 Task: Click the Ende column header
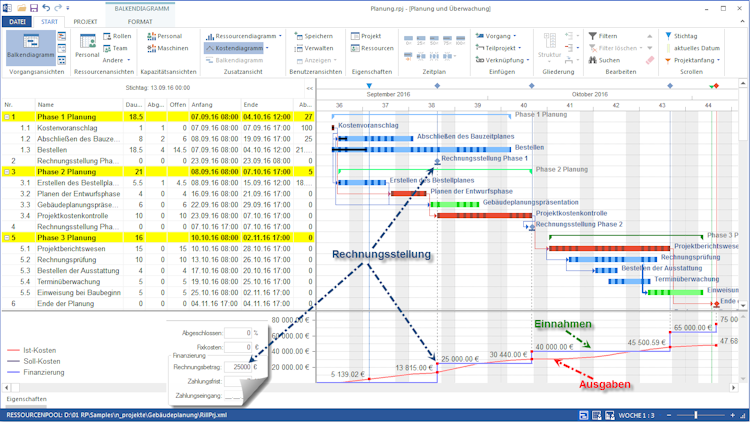point(266,104)
